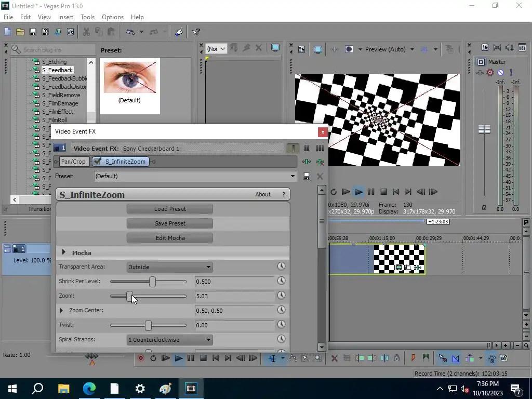Click Stop in the preview transport controls
The height and width of the screenshot is (399, 532).
(383, 192)
